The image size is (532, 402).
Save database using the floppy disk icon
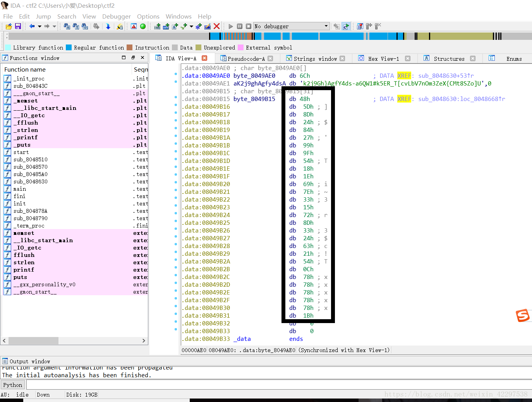18,26
